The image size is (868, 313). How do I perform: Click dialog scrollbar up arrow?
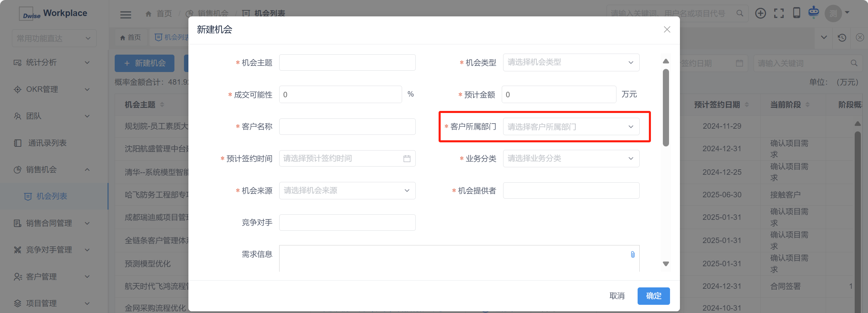pos(666,61)
